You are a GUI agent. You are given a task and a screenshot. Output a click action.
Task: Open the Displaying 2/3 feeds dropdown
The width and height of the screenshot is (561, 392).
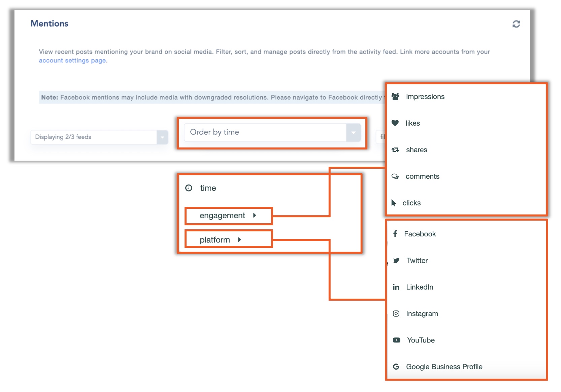[94, 137]
